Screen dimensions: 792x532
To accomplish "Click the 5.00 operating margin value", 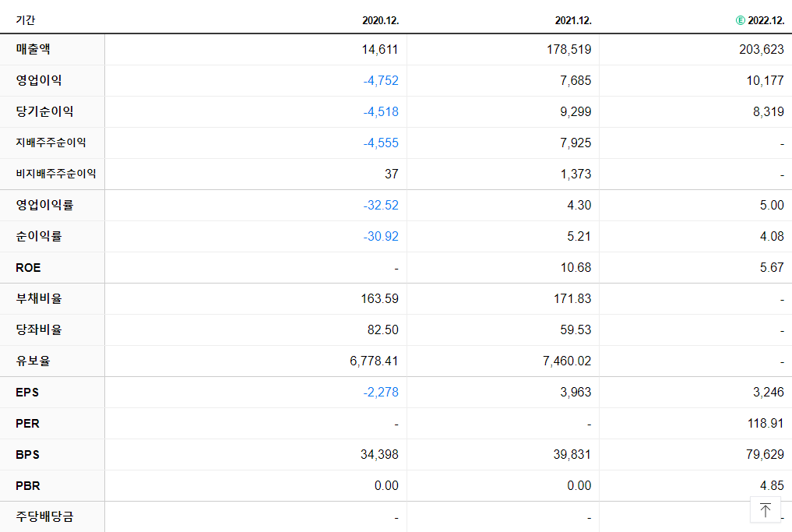I will (772, 205).
